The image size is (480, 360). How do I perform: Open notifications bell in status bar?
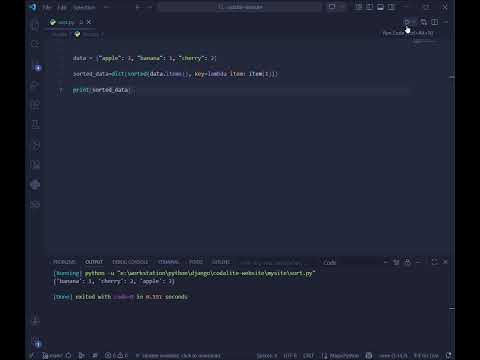pyautogui.click(x=449, y=355)
